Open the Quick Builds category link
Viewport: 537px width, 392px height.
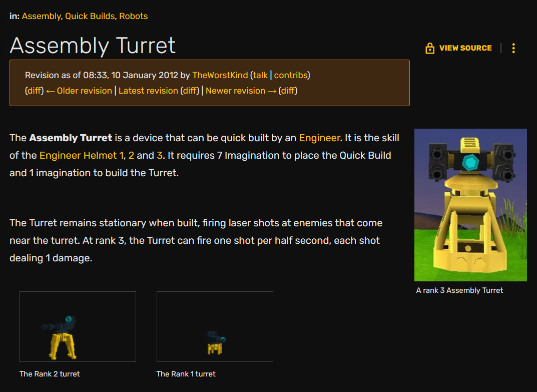coord(91,16)
